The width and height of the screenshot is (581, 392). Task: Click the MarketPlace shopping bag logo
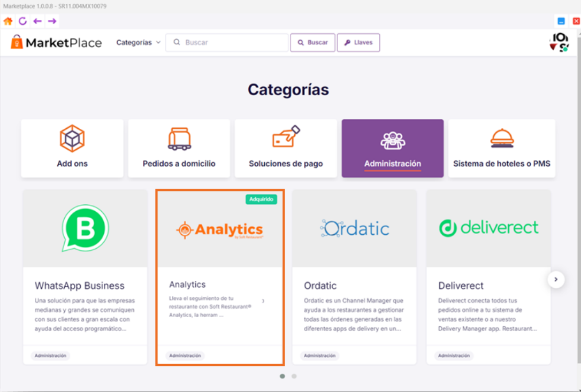point(17,42)
